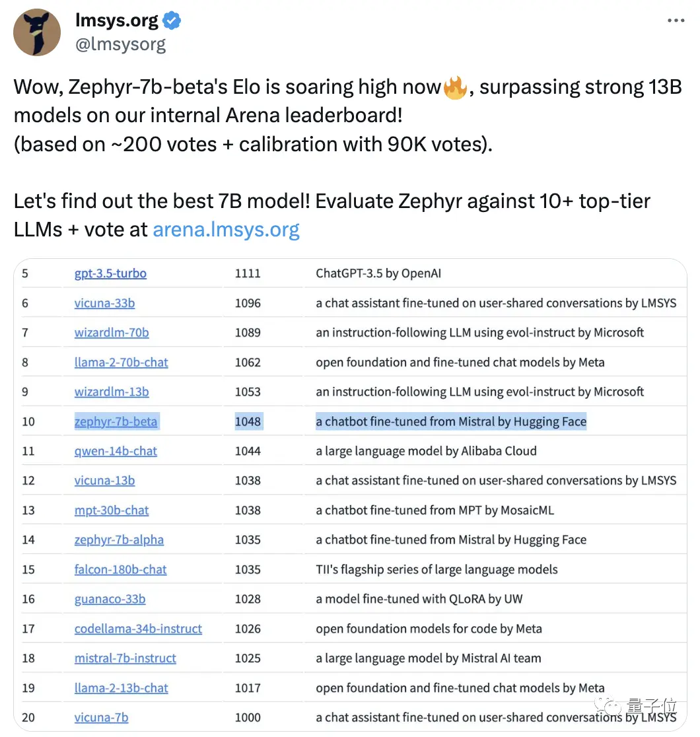Screen dimensions: 700x737
Task: Open the lmsys.org profile avatar
Action: click(x=37, y=32)
